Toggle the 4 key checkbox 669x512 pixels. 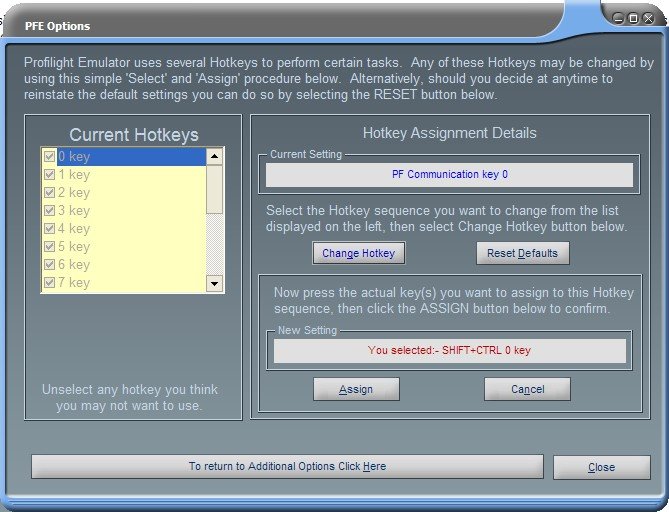tap(49, 228)
